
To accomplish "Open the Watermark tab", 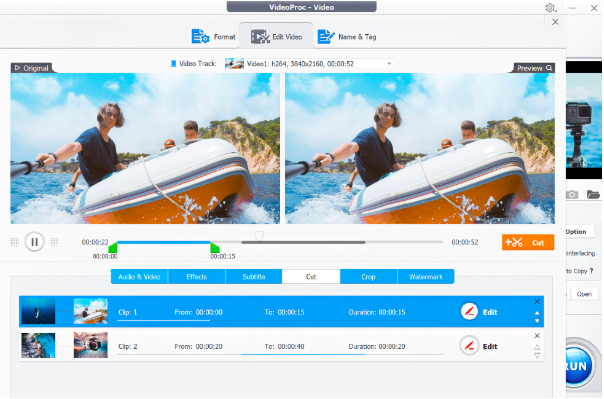I will click(426, 277).
